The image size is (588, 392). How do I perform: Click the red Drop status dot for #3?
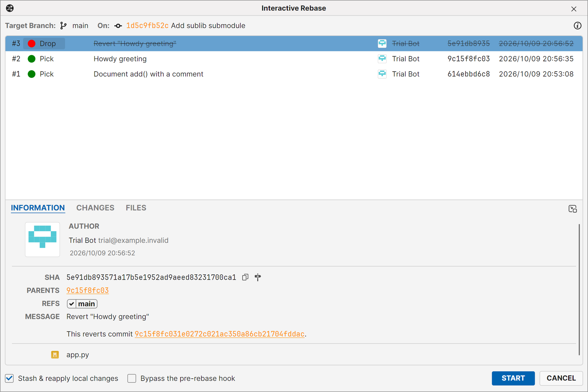pyautogui.click(x=32, y=44)
